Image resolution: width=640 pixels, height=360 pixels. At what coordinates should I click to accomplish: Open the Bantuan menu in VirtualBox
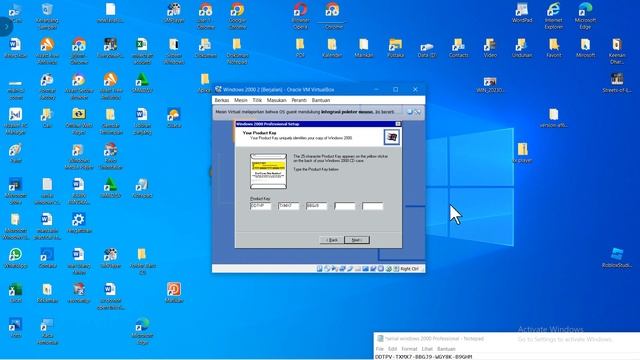[x=321, y=100]
